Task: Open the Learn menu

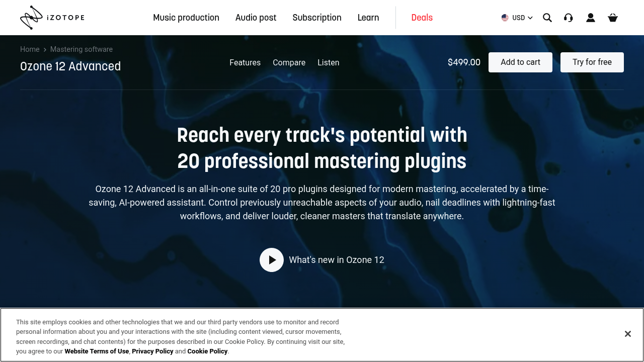Action: click(368, 18)
